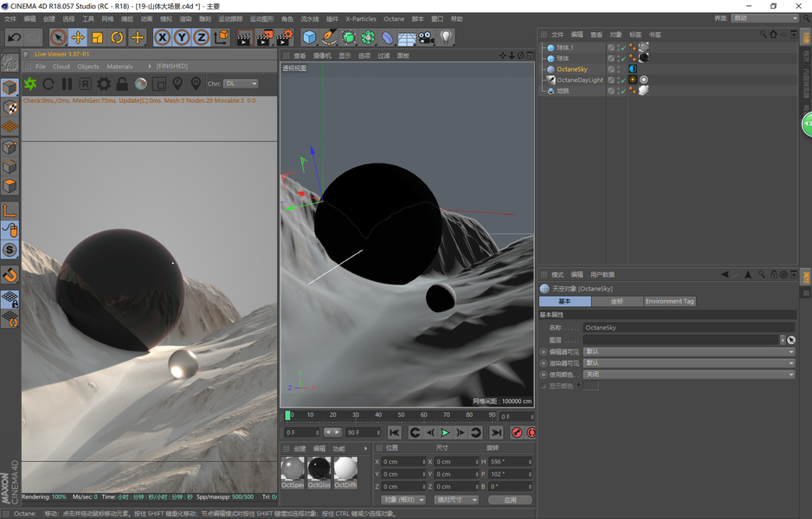Pause Live Viewer rendering
Viewport: 812px width, 519px height.
(68, 84)
